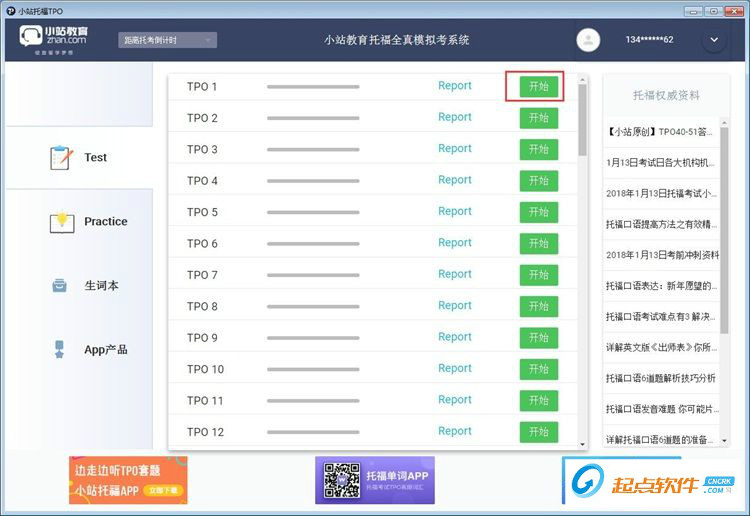The width and height of the screenshot is (750, 516).
Task: Expand the account chevron dropdown
Action: coord(714,40)
